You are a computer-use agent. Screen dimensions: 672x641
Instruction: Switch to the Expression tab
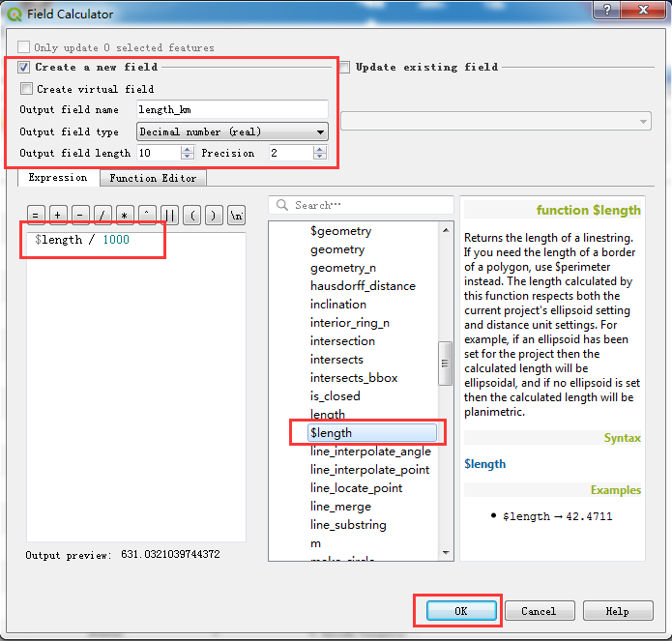[x=58, y=177]
